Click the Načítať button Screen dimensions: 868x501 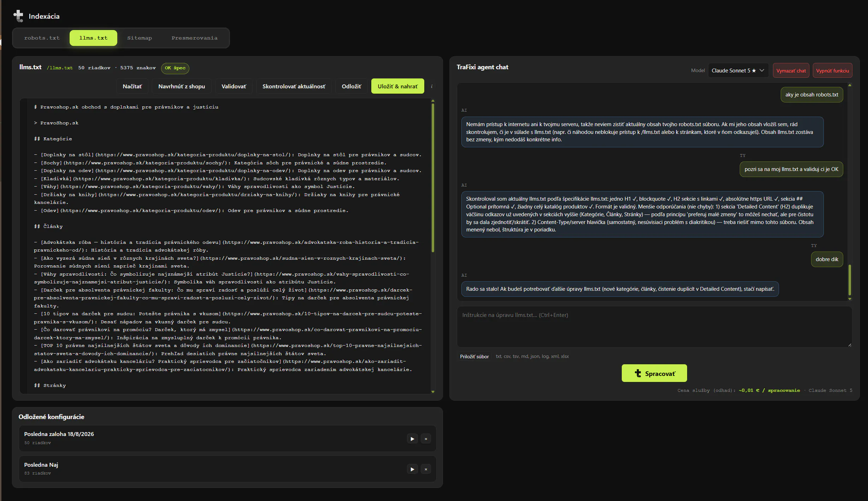pyautogui.click(x=132, y=86)
